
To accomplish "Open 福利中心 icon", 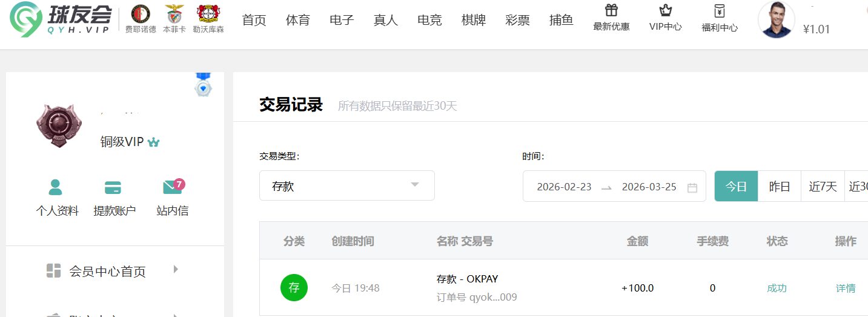I will click(719, 11).
